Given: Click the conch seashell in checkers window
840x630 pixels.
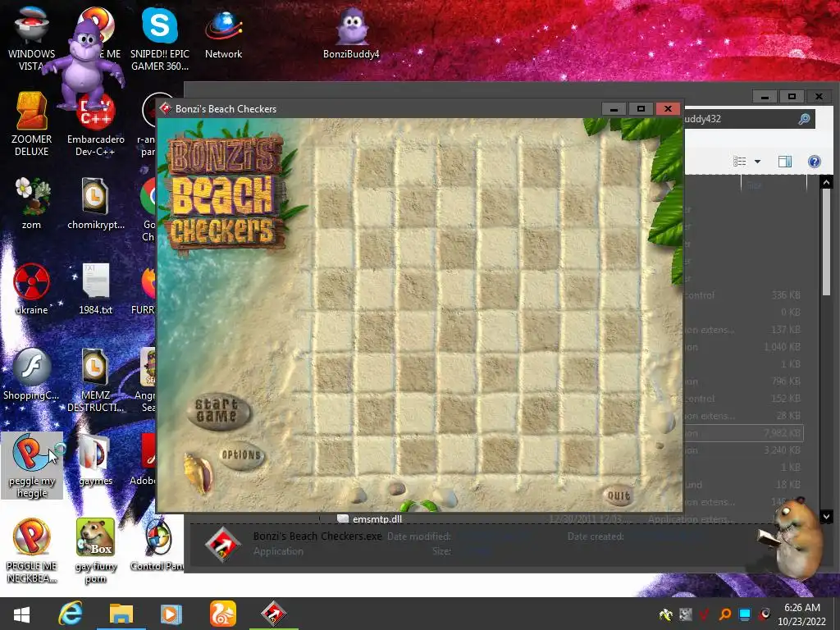Looking at the screenshot, I should (199, 473).
